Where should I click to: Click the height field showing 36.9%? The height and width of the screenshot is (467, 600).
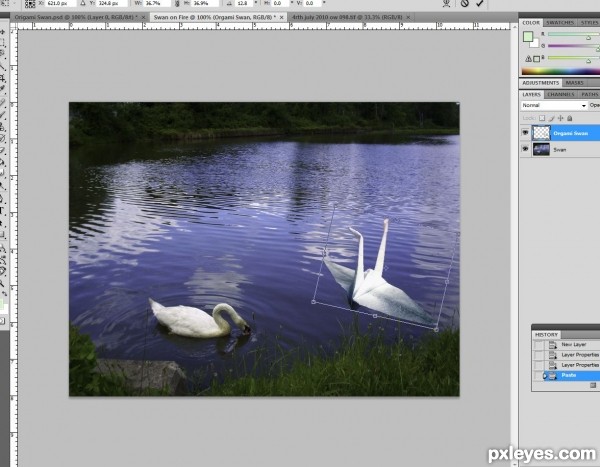click(205, 3)
